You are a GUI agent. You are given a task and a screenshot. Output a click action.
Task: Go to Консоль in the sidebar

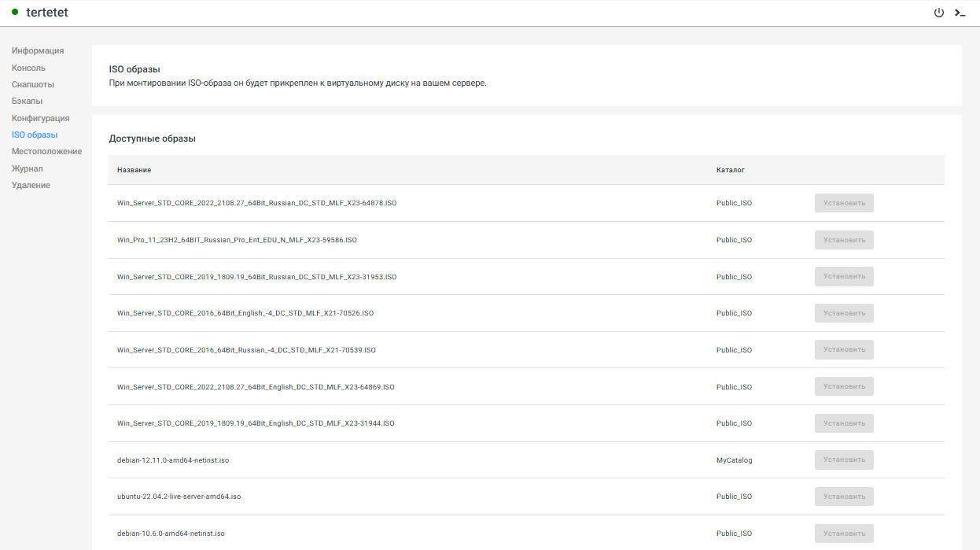(x=28, y=68)
